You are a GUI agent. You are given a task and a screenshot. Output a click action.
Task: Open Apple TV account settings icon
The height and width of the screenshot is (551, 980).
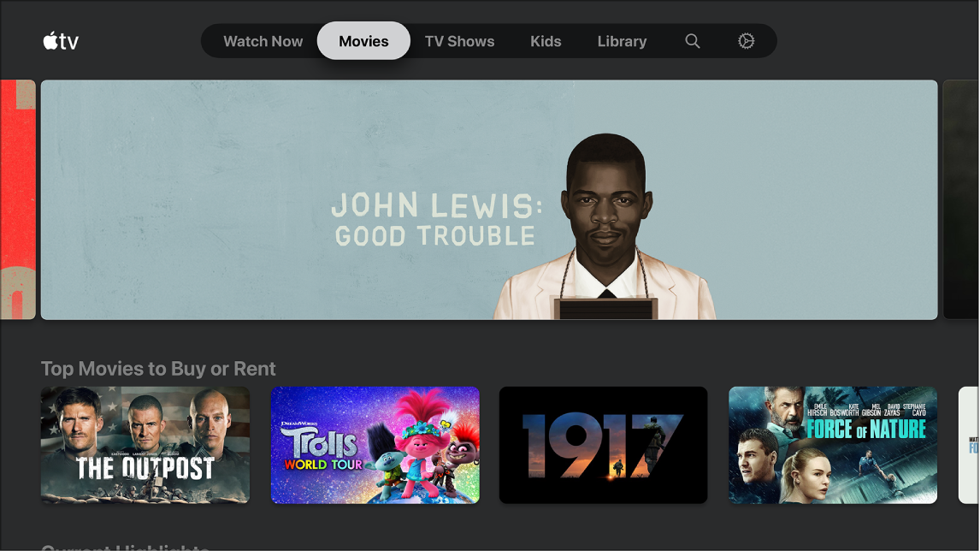pyautogui.click(x=745, y=40)
